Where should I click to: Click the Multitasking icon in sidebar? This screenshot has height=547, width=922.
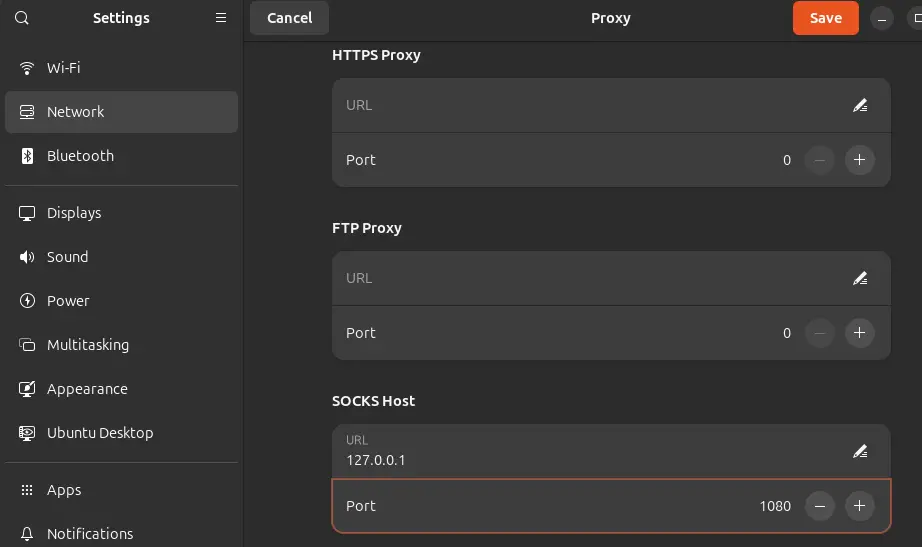coord(26,345)
